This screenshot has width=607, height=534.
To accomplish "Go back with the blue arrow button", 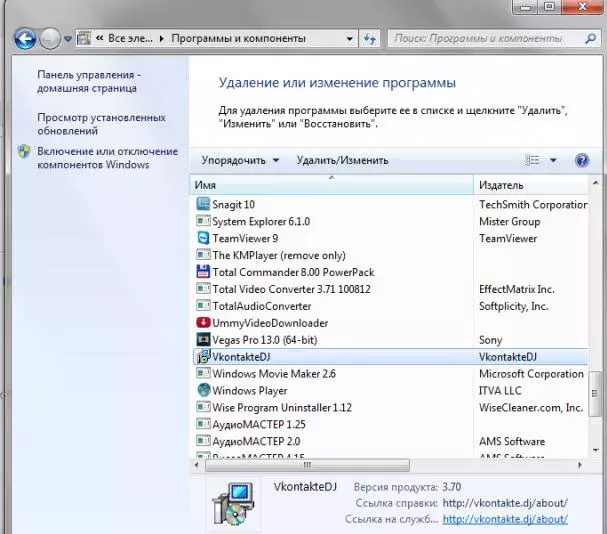I will coord(25,39).
